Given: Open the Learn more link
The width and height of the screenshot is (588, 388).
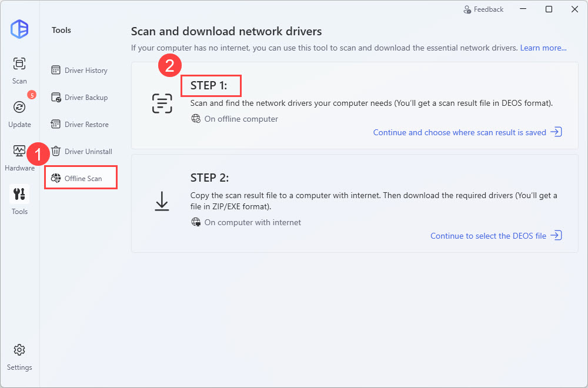Looking at the screenshot, I should click(x=543, y=48).
